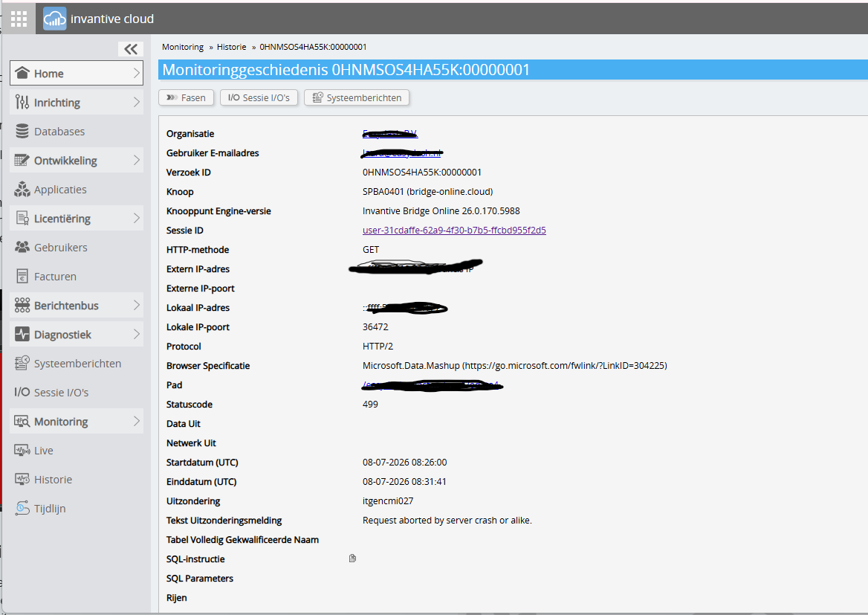The width and height of the screenshot is (868, 615).
Task: Click the Berichtenbus icon
Action: tap(22, 306)
